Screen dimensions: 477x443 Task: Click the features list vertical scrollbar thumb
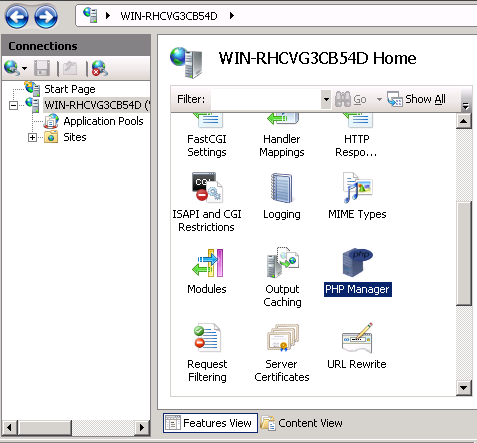click(464, 253)
